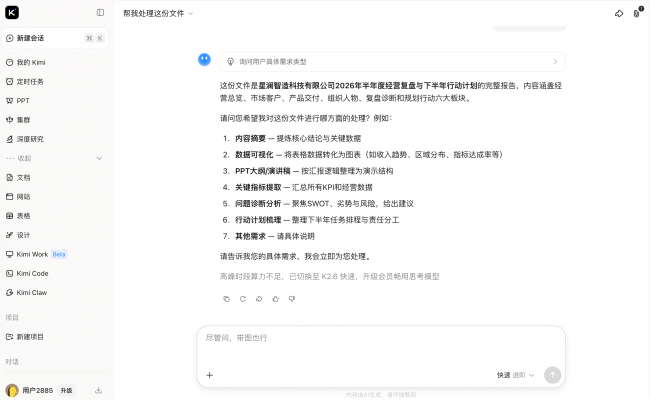Collapse the sidebar panel icon
Screen dimensions: 650x400
point(100,12)
